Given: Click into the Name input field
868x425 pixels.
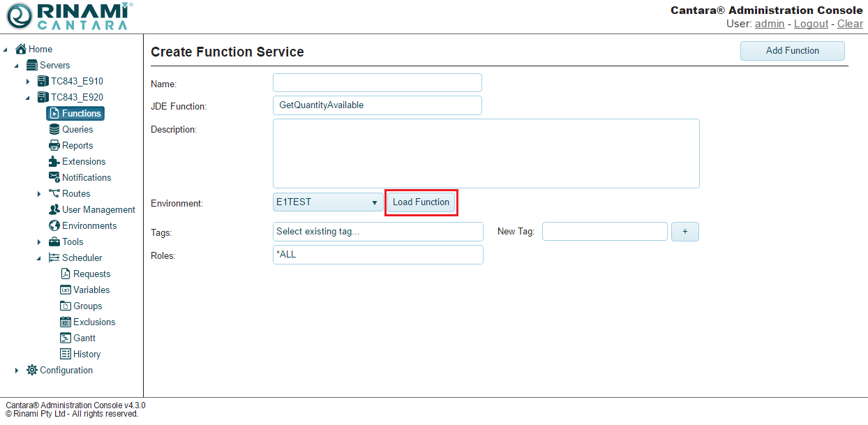Looking at the screenshot, I should [x=377, y=83].
